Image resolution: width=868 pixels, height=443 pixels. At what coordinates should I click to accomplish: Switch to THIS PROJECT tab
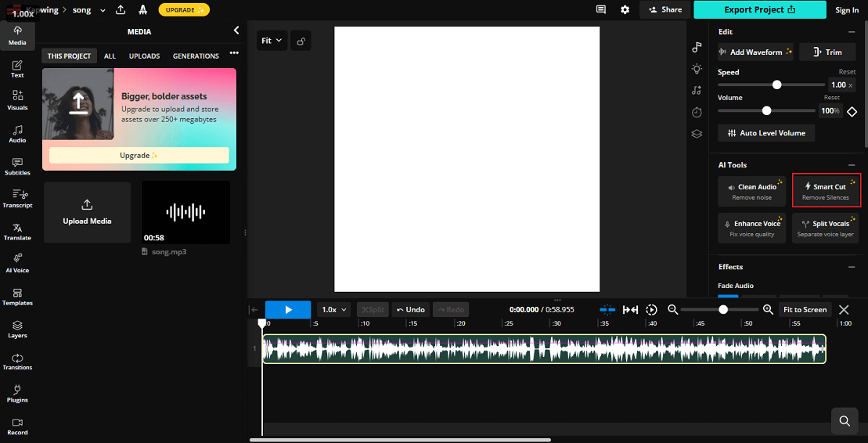click(x=69, y=56)
